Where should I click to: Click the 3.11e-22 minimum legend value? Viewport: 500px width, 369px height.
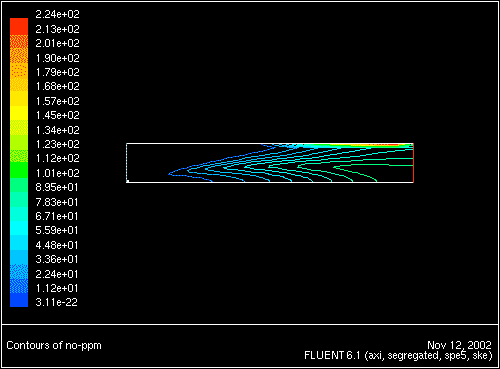coord(57,302)
